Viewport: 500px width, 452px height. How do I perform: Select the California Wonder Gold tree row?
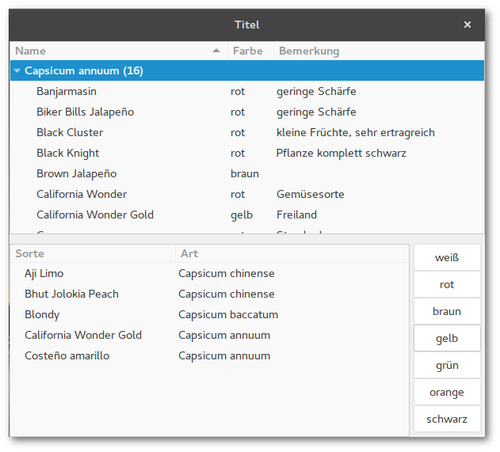coord(247,215)
